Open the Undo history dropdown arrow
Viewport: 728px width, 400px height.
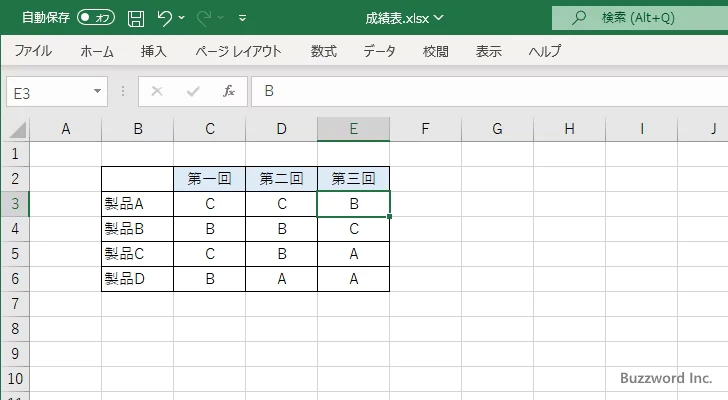click(x=182, y=18)
